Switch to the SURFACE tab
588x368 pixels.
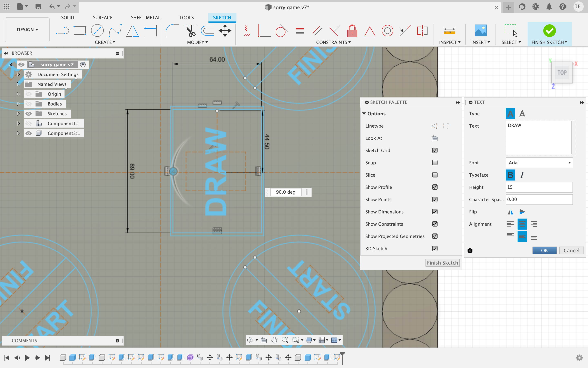pyautogui.click(x=102, y=18)
